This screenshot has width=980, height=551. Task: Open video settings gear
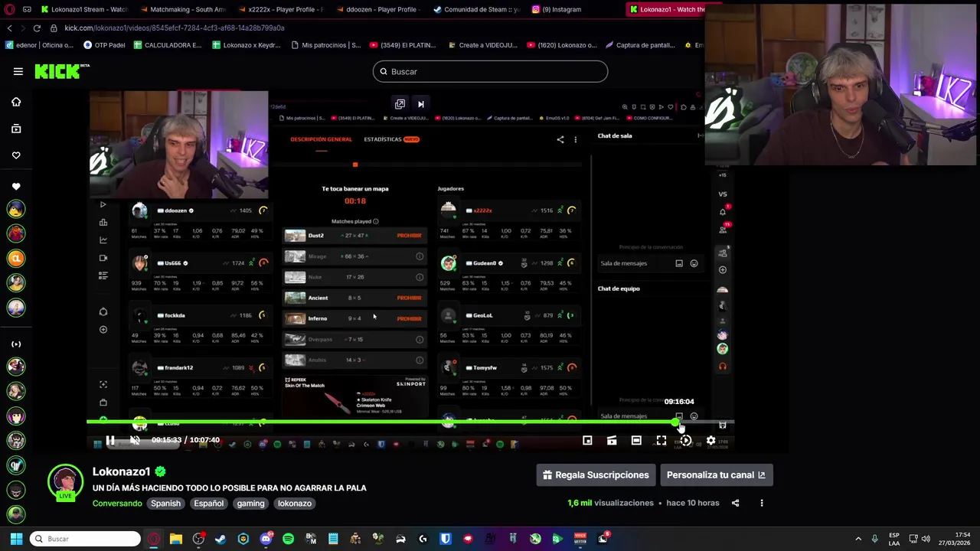710,440
